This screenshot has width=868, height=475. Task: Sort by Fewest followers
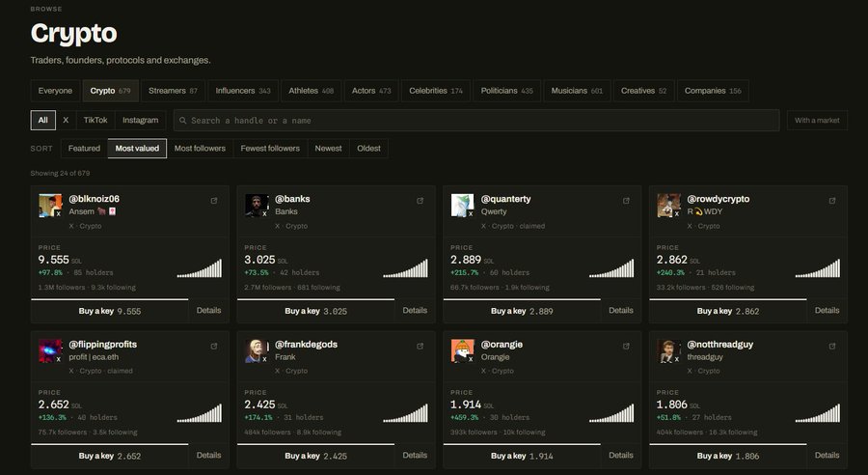(270, 149)
